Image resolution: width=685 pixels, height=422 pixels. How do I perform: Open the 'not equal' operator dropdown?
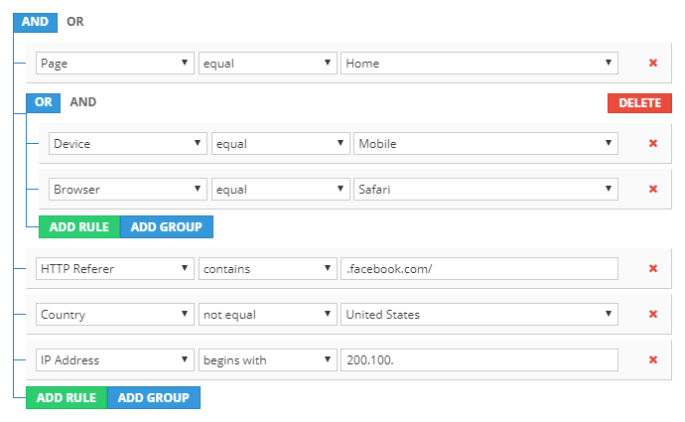coord(266,315)
